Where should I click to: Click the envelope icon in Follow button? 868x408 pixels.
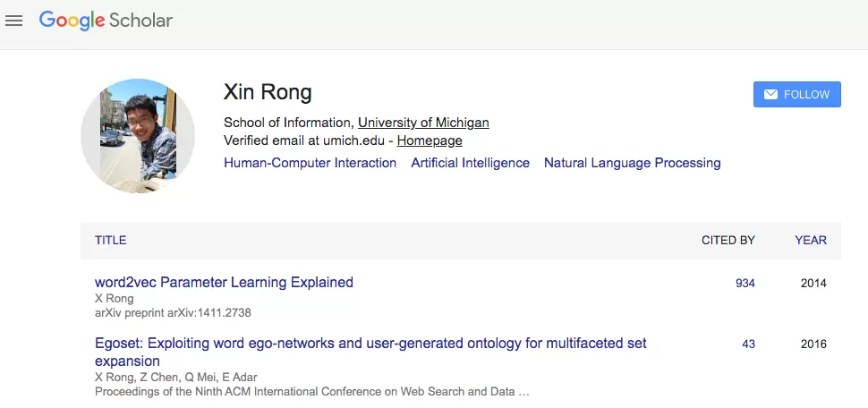pos(770,95)
